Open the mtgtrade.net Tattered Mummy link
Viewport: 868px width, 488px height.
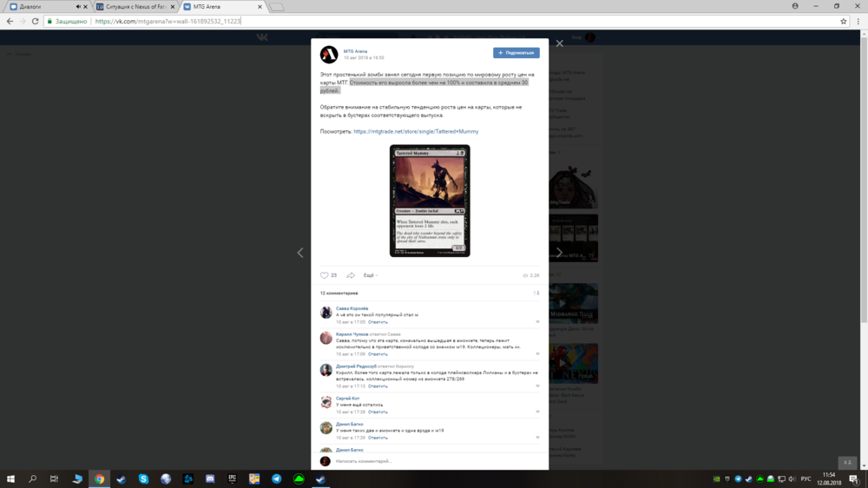click(416, 132)
